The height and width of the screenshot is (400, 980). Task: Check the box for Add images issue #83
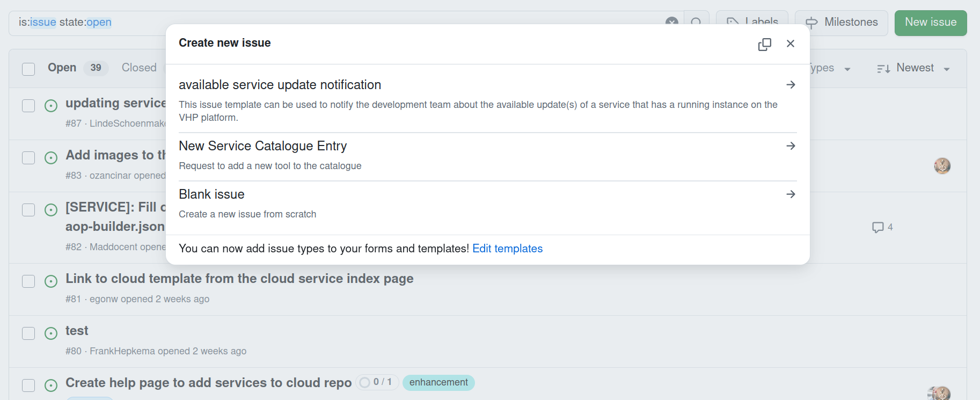28,157
